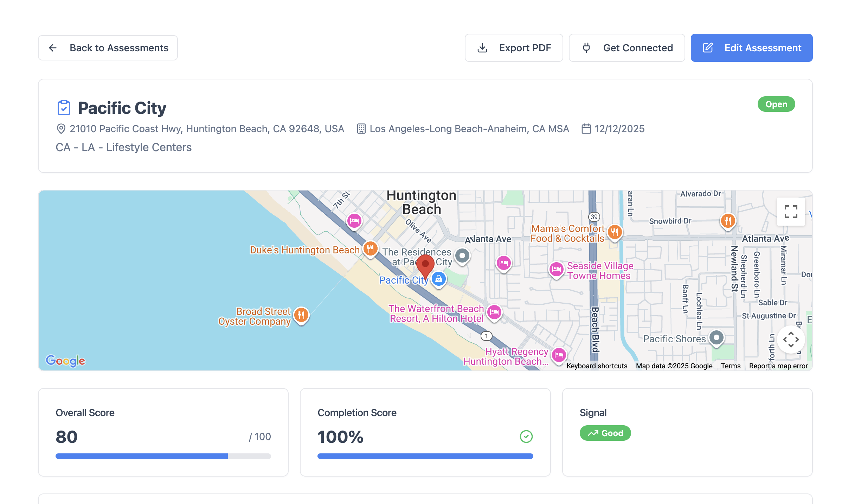Click the map camera pan control
The image size is (848, 504).
(x=791, y=340)
